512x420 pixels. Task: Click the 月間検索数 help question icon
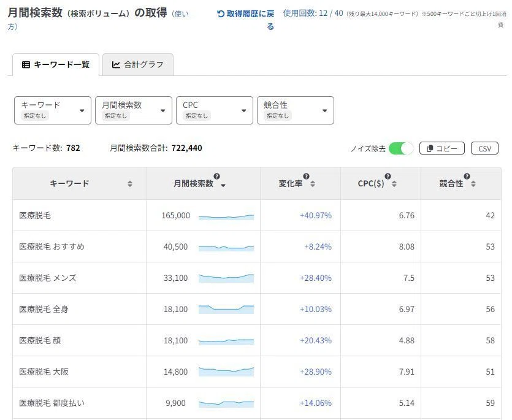(216, 177)
